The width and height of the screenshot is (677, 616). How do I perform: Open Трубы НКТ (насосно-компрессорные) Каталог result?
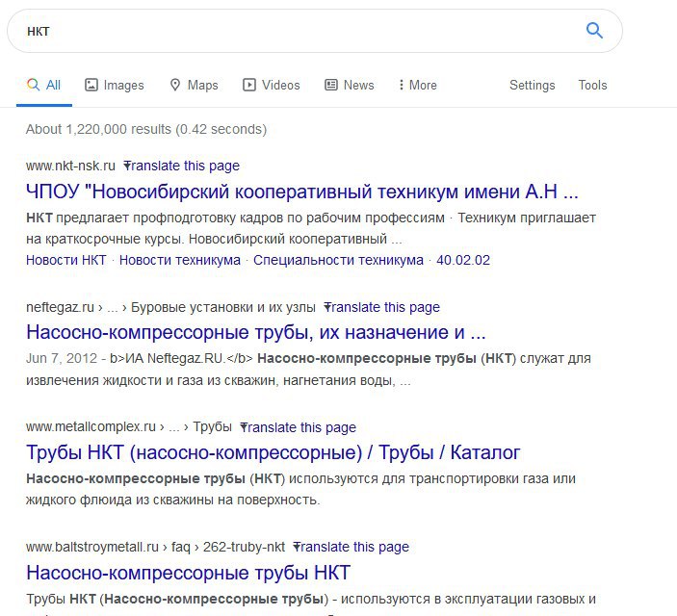(x=273, y=452)
